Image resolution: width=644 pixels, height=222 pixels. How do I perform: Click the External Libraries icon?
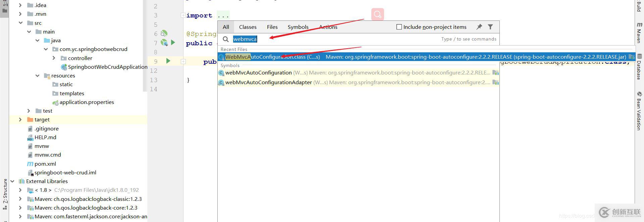(22, 181)
